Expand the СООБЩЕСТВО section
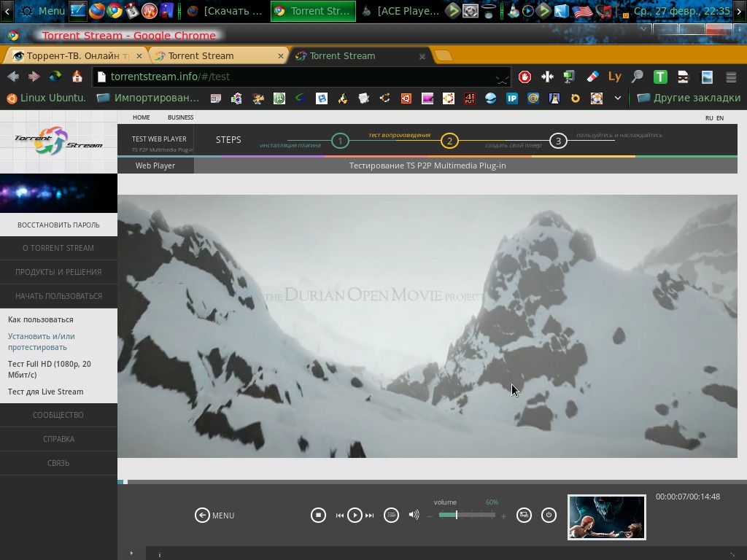Viewport: 747px width, 560px height. pos(58,415)
